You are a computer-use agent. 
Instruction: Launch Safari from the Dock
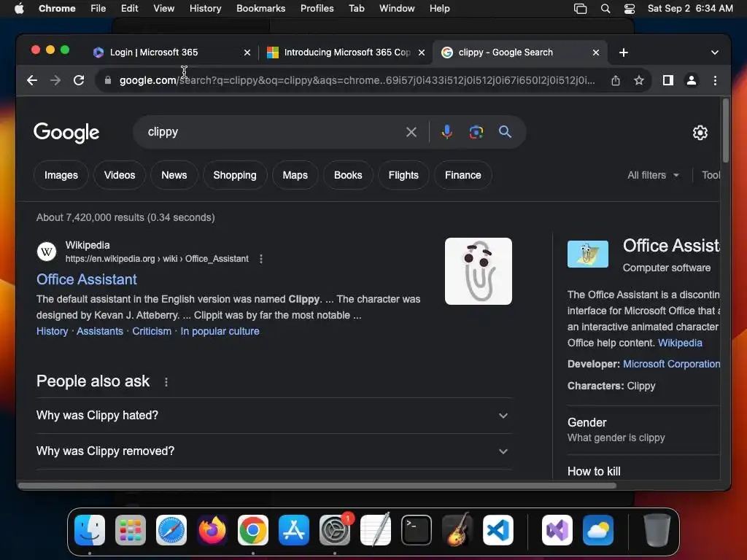171,530
